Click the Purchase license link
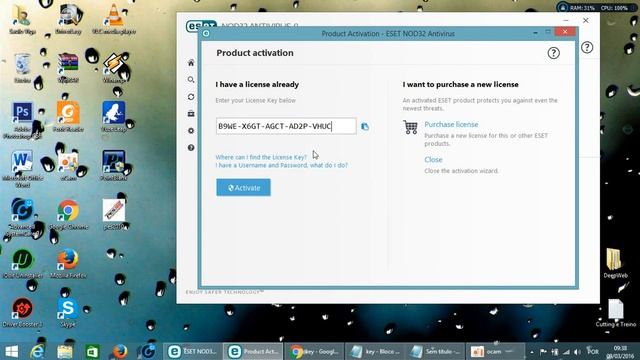Screen dimensions: 640x360 [451, 124]
